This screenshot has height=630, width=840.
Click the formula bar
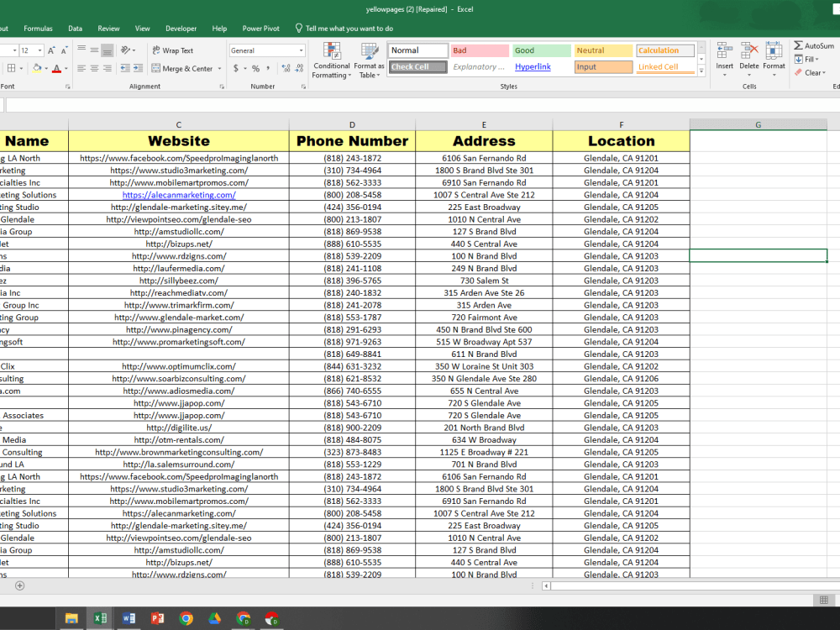coord(423,104)
